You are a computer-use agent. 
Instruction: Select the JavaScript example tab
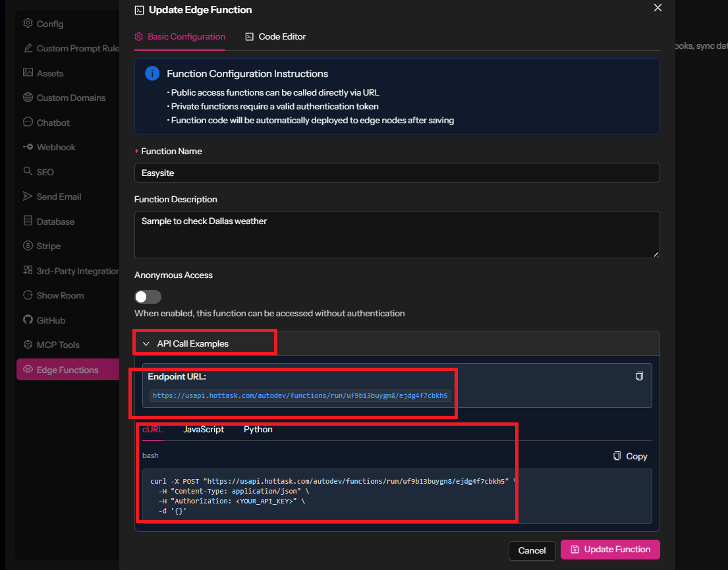[204, 430]
